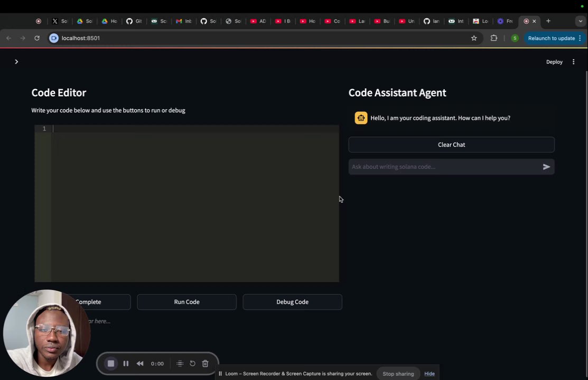Open the green S profile avatar
588x380 pixels.
pos(515,38)
